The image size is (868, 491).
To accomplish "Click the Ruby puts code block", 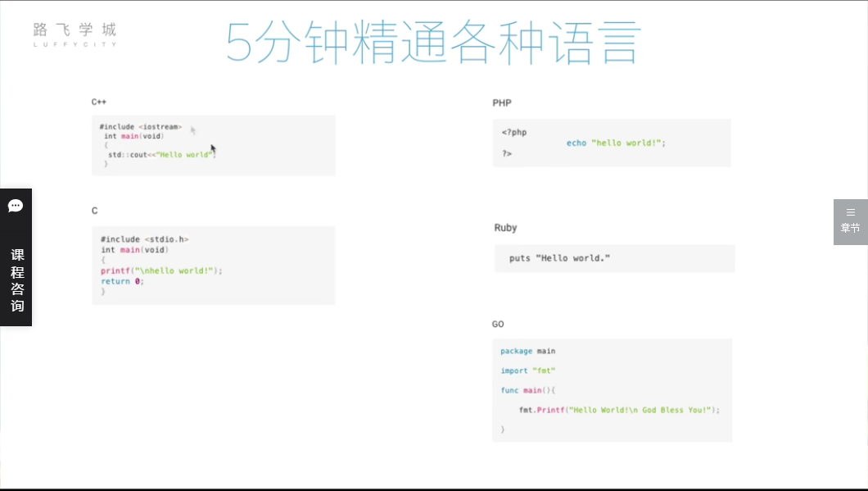I will click(614, 258).
